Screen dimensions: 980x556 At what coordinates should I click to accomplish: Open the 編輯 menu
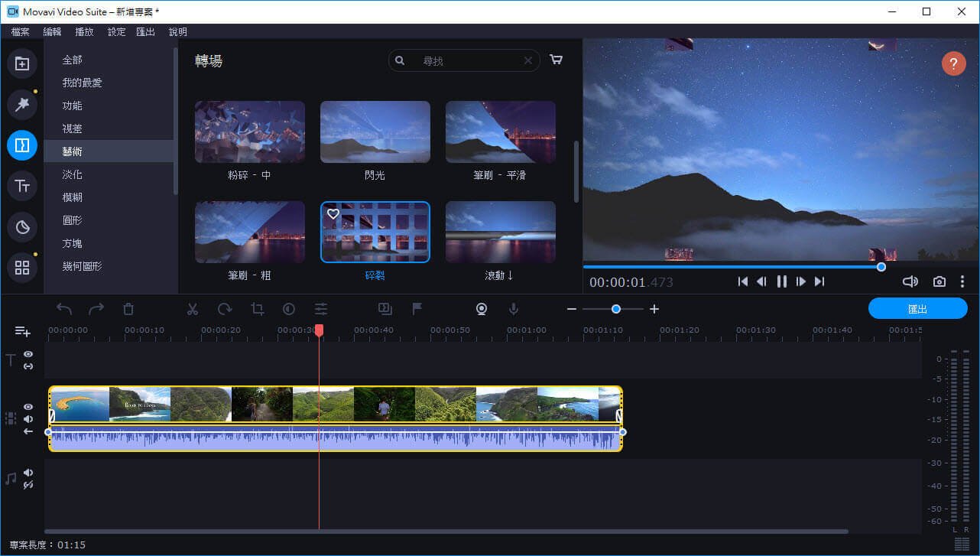(52, 31)
